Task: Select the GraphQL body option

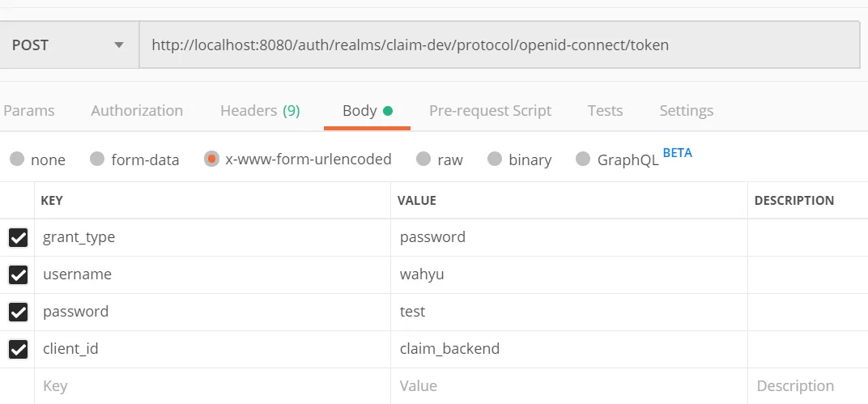Action: click(583, 159)
